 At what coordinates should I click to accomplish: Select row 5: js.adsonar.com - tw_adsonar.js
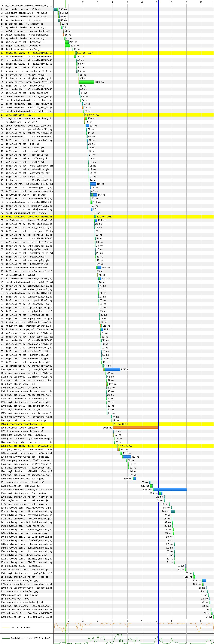(x=107, y=24)
